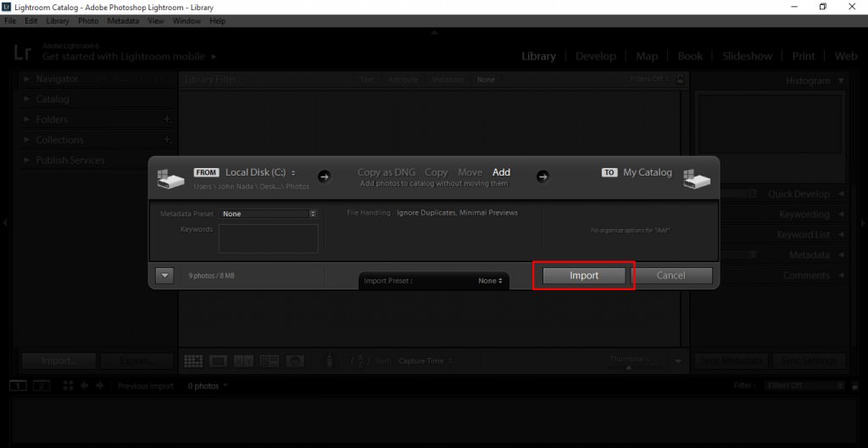Open the Metadata Preset dropdown showing None
Screen dimensions: 868x448
pos(269,214)
